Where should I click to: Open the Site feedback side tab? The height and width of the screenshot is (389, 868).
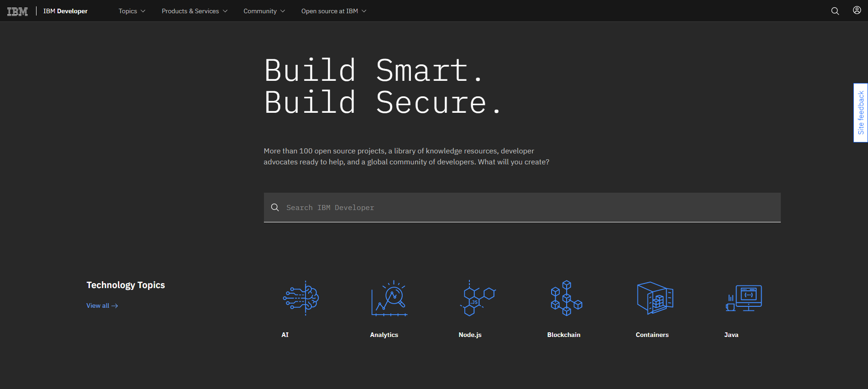click(861, 112)
